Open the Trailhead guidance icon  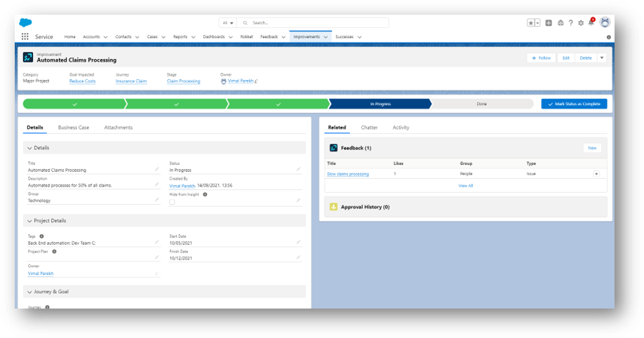561,23
